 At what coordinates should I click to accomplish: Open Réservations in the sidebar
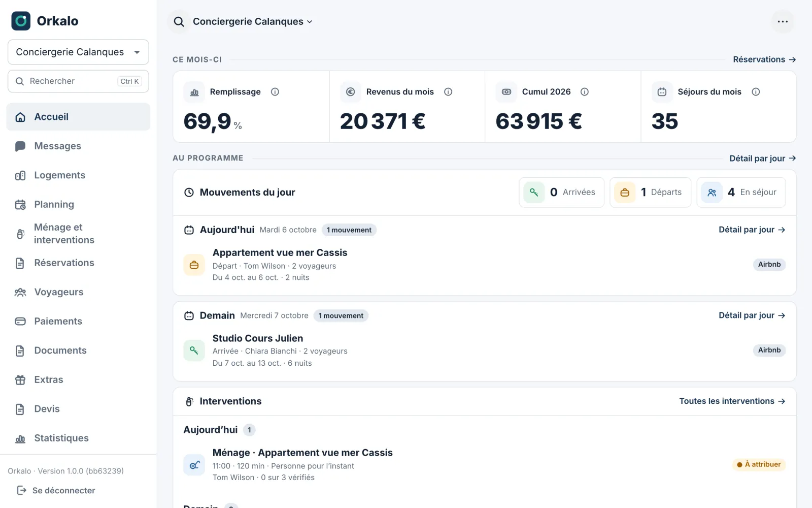78,263
